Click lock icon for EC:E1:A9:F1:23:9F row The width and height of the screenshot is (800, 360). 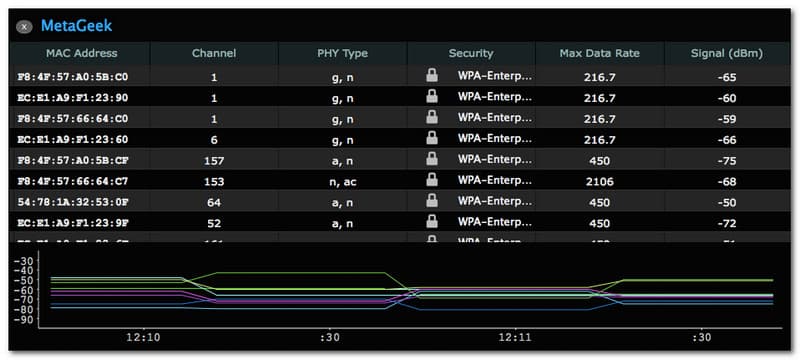pyautogui.click(x=432, y=222)
